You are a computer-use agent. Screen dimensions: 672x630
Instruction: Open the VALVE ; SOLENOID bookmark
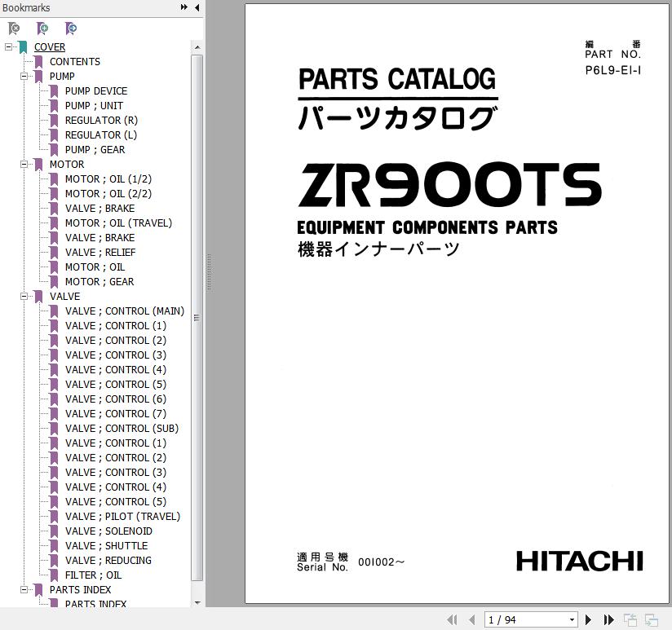(108, 531)
